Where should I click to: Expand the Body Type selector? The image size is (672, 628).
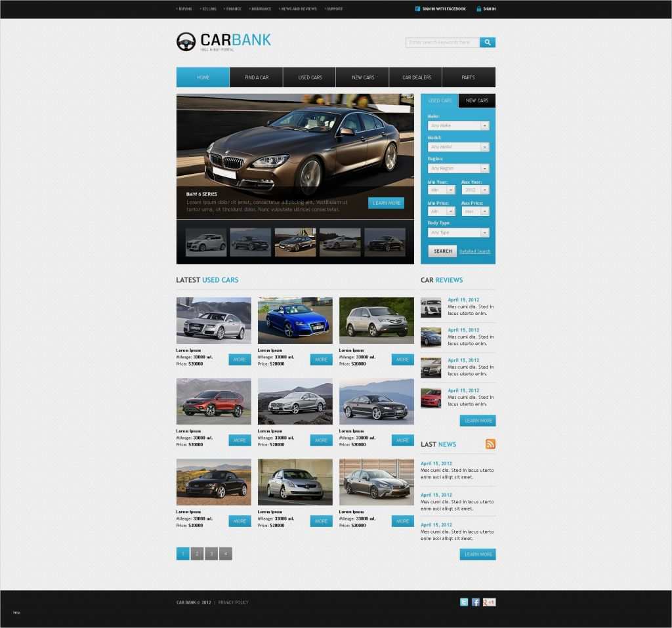pos(458,232)
